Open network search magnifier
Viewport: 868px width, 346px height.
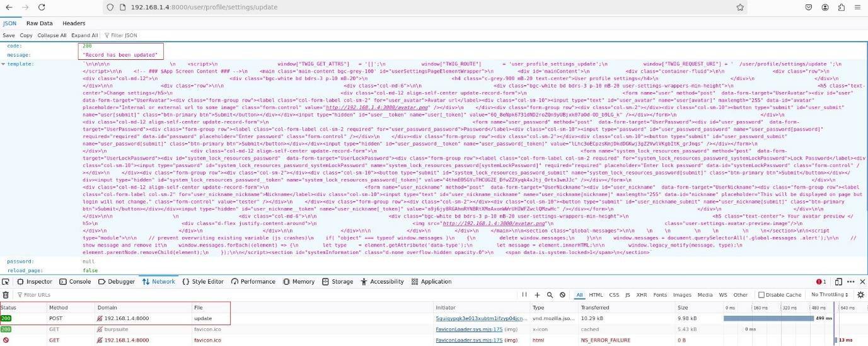coord(550,295)
